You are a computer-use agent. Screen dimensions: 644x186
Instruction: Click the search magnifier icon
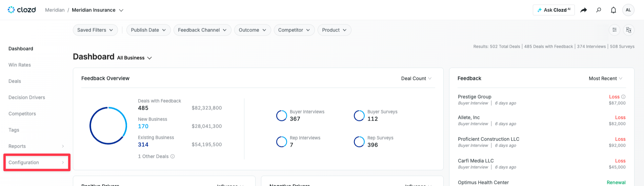click(x=599, y=10)
